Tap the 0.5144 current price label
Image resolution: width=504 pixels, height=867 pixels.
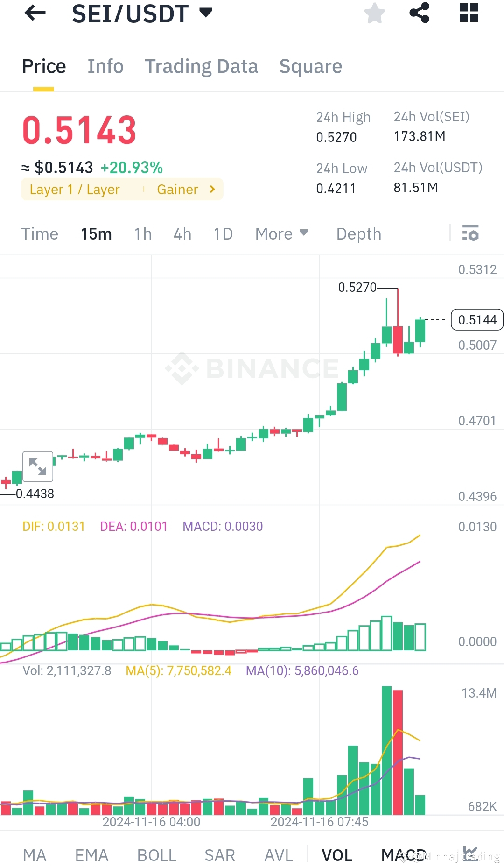476,320
